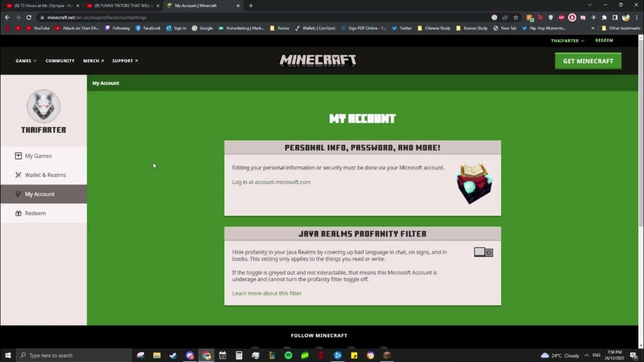Open Sticky Notes from the taskbar
The width and height of the screenshot is (644, 362).
tap(354, 355)
